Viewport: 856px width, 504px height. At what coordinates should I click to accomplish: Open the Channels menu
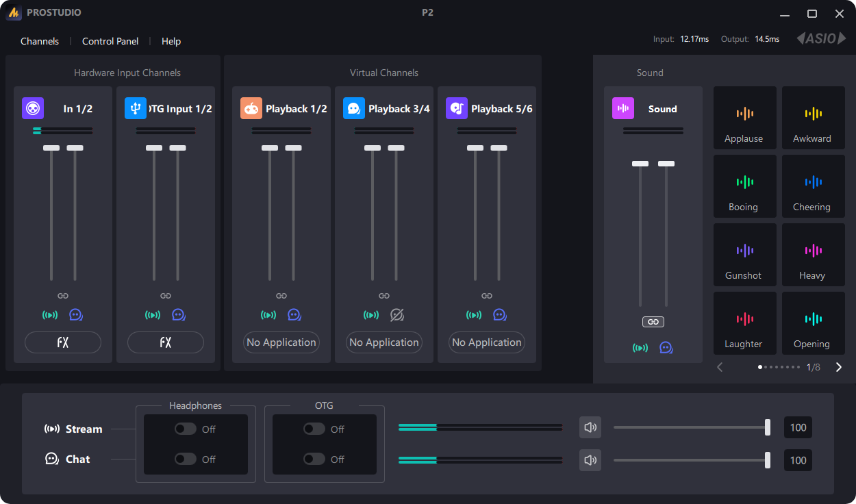click(x=40, y=41)
